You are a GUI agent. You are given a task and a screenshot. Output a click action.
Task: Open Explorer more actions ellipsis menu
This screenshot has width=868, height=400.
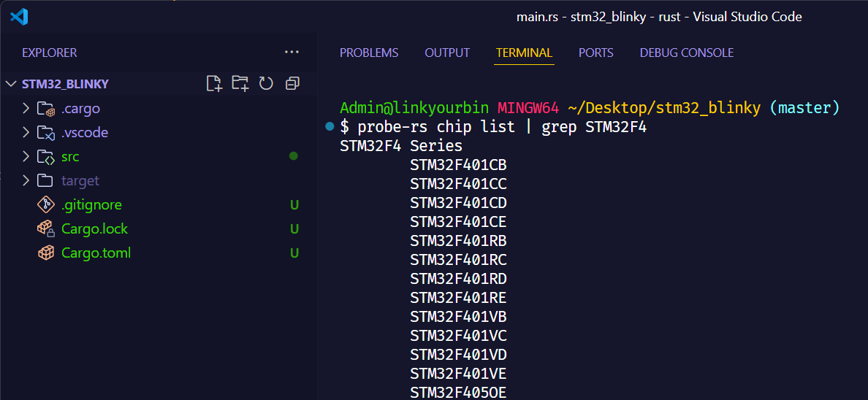pos(292,53)
